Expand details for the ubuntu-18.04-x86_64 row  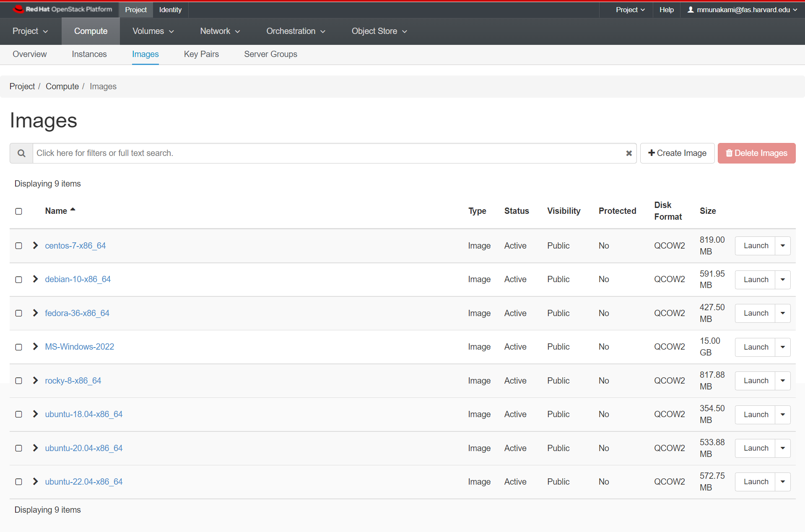(x=36, y=414)
